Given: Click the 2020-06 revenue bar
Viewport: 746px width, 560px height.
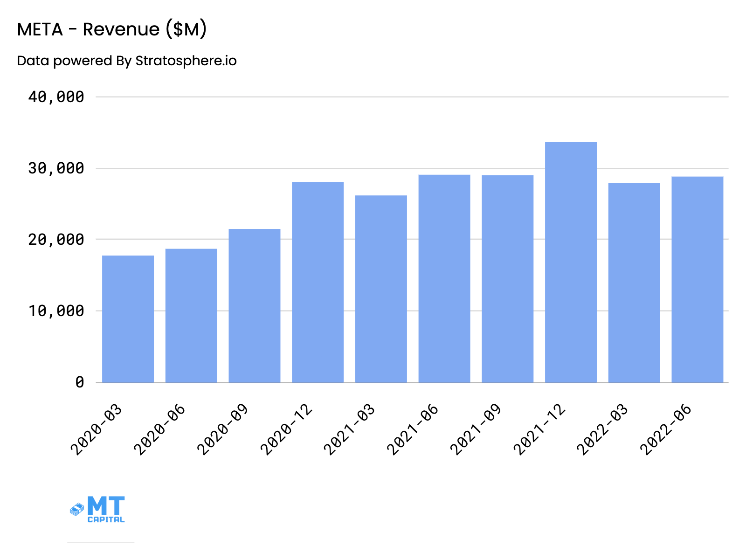Looking at the screenshot, I should [x=191, y=315].
